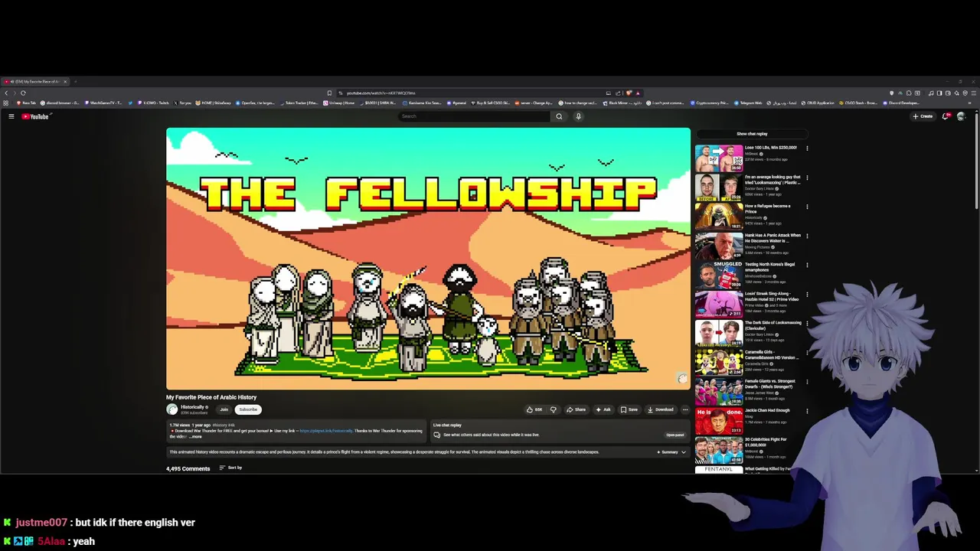
Task: Open options for 'Jackie Chan Had Enough'
Action: [x=807, y=411]
